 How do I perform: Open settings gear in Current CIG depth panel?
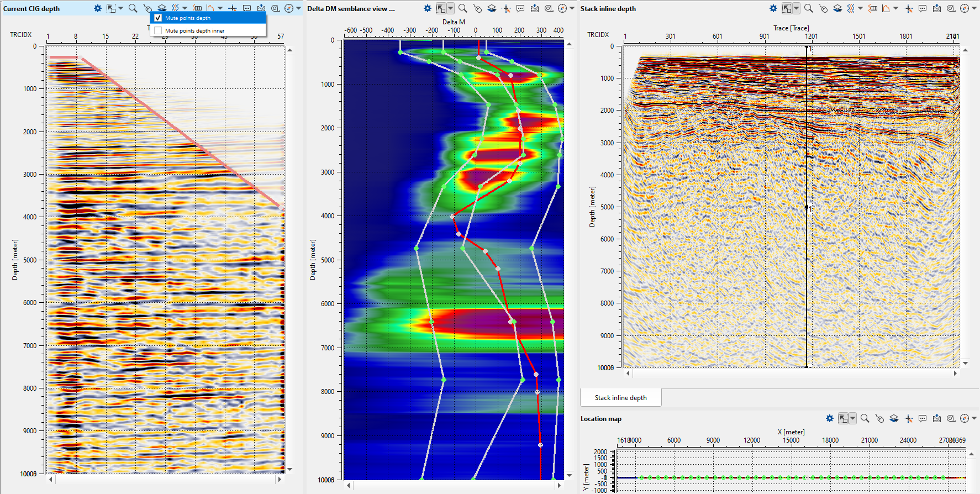click(x=98, y=8)
